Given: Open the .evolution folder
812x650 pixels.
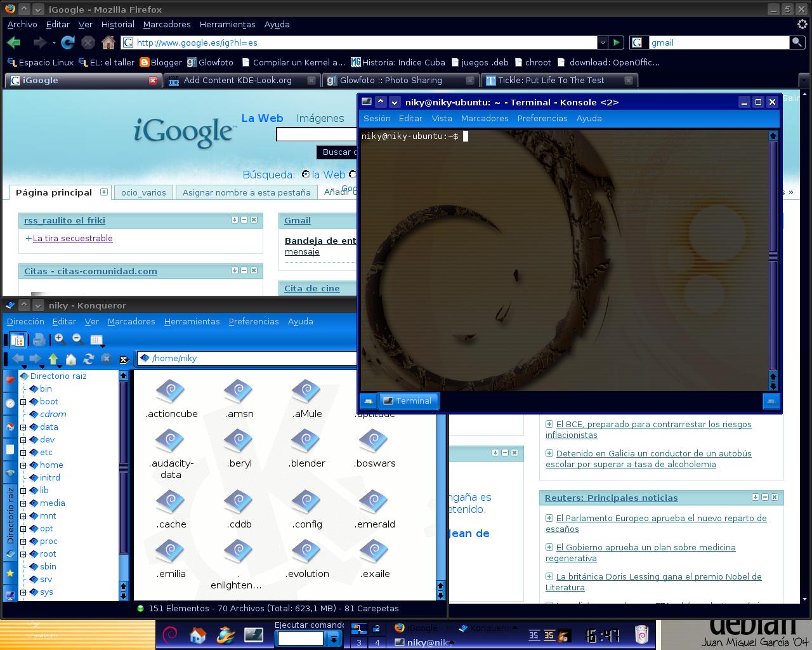Looking at the screenshot, I should pos(307,559).
